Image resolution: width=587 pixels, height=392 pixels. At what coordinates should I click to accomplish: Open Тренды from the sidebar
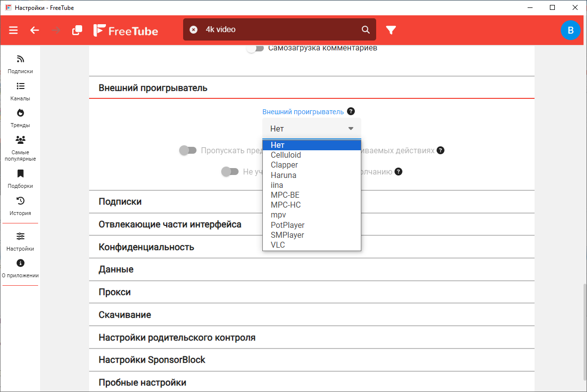(x=20, y=118)
